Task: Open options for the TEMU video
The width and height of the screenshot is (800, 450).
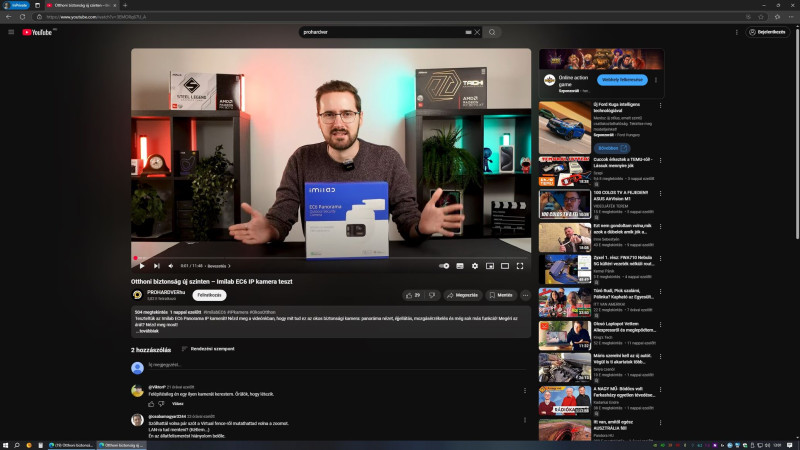Action: pos(660,161)
